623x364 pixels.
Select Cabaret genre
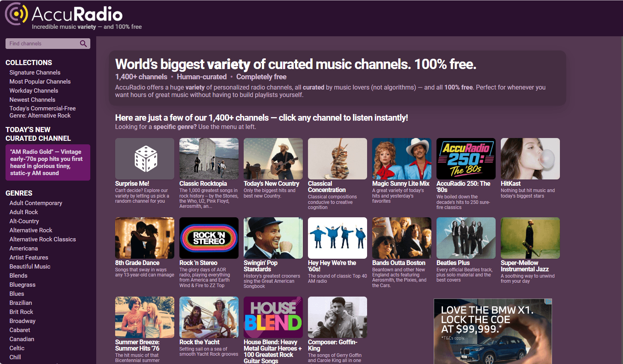(20, 330)
